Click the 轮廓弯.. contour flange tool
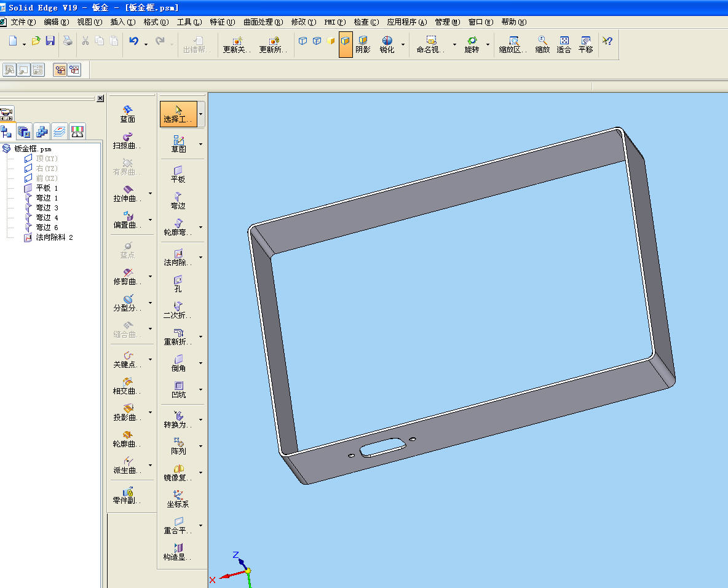 pyautogui.click(x=178, y=227)
